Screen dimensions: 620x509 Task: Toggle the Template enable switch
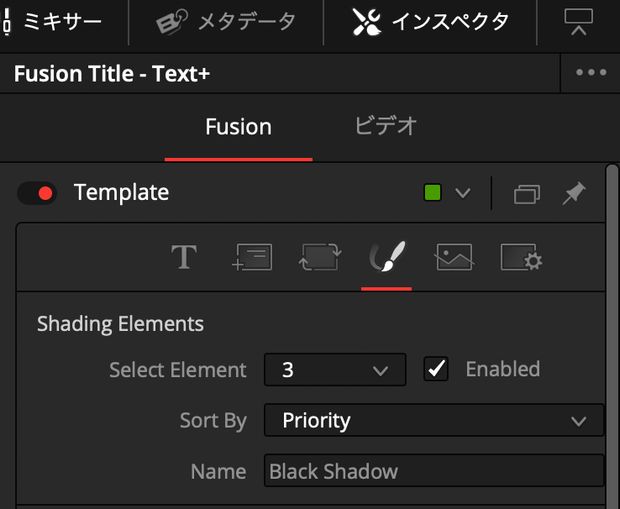(x=37, y=193)
